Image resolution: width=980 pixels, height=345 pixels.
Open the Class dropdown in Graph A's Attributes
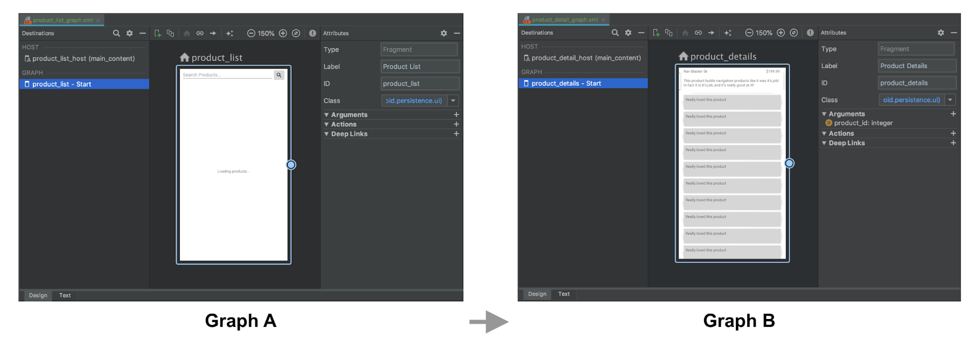coord(453,101)
